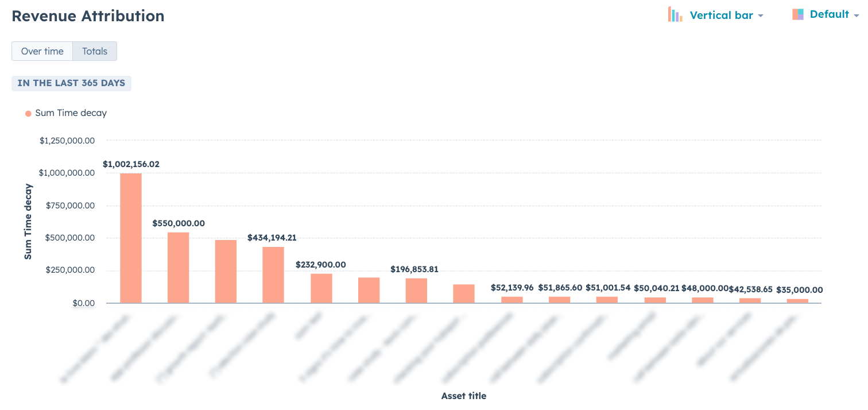Click the $232,900.00 bar in chart
Viewport: 868px width, 410px height.
pyautogui.click(x=321, y=288)
